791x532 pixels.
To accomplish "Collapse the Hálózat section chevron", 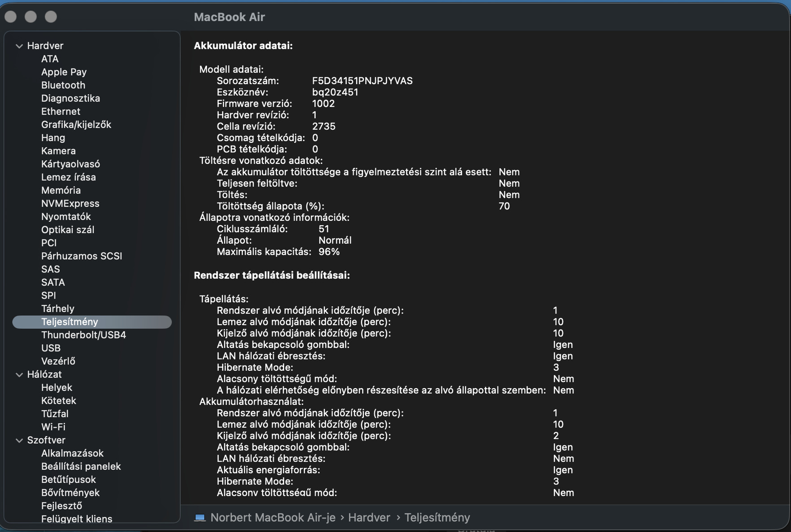I will pos(19,375).
